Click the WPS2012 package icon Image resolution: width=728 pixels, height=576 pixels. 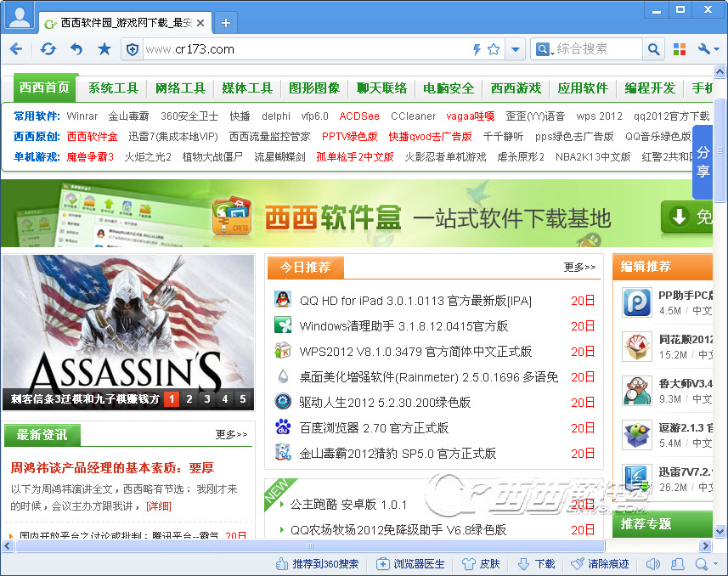pyautogui.click(x=283, y=351)
